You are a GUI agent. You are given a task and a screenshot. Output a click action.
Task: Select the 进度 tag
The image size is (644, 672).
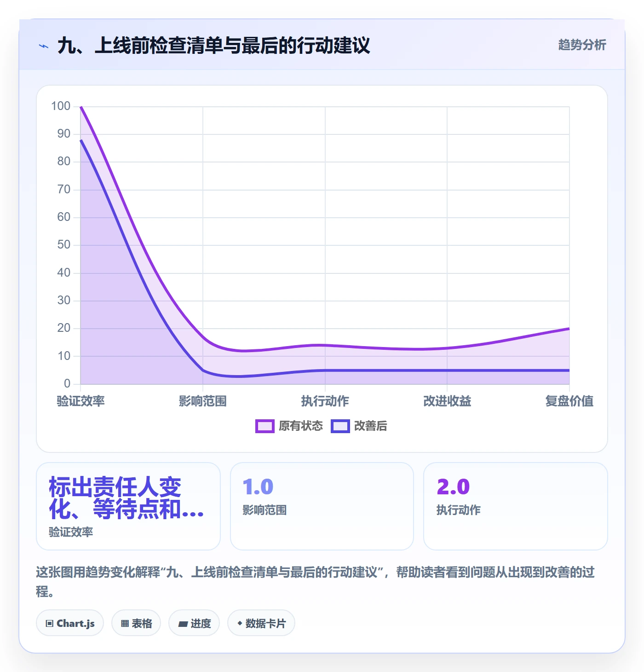pyautogui.click(x=194, y=623)
